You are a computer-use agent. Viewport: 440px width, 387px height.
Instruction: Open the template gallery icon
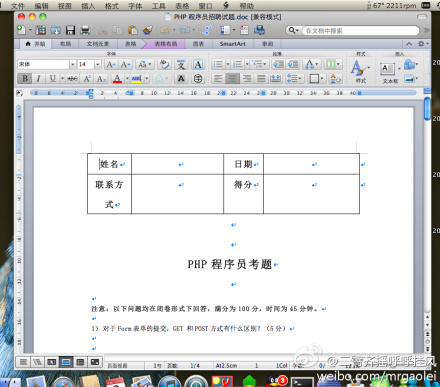(x=41, y=30)
